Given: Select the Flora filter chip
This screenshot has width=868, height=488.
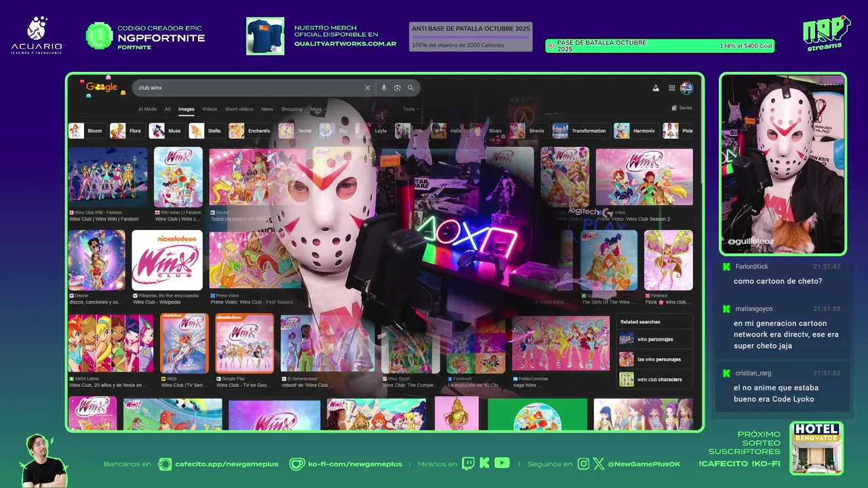Looking at the screenshot, I should point(127,131).
